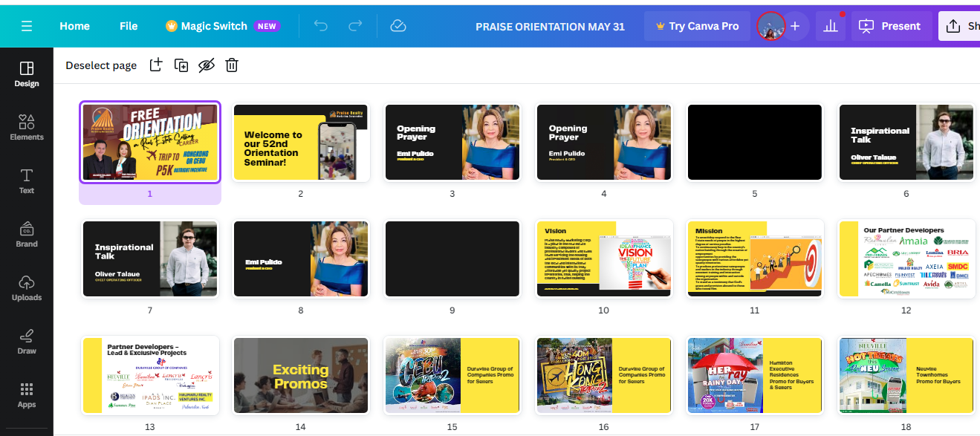Open the Uploads panel

27,288
